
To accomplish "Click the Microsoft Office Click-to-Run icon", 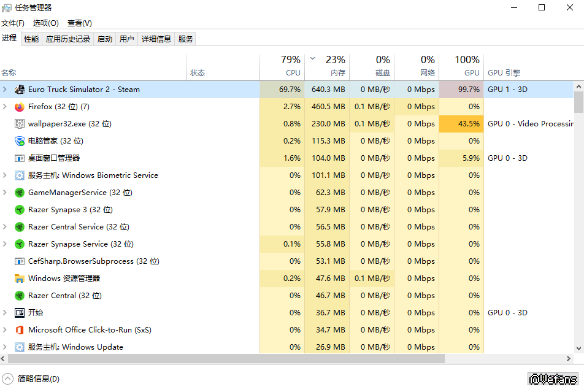I will click(19, 330).
